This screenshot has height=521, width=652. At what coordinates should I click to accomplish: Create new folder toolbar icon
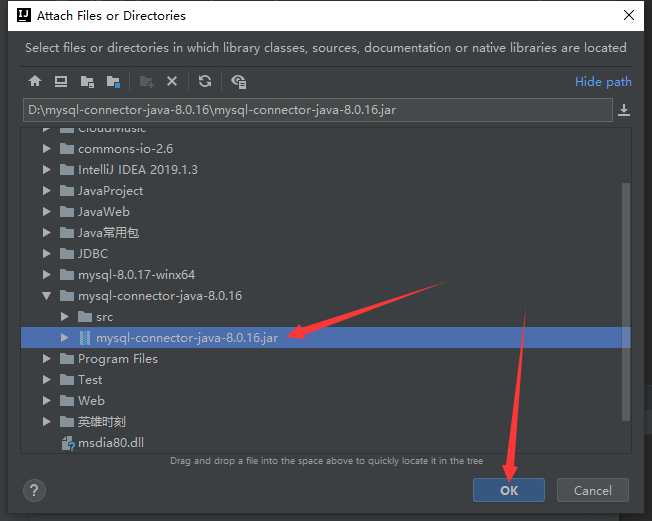click(146, 81)
